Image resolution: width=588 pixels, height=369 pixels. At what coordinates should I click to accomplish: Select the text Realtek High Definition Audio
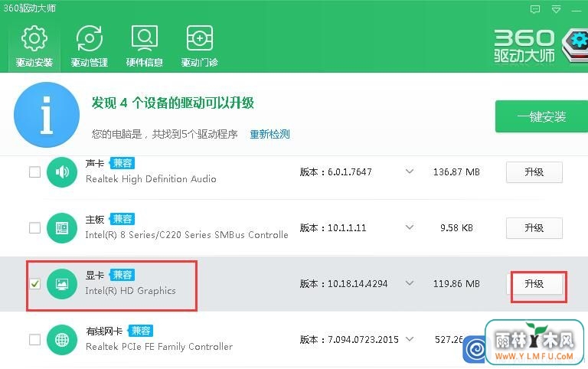151,179
